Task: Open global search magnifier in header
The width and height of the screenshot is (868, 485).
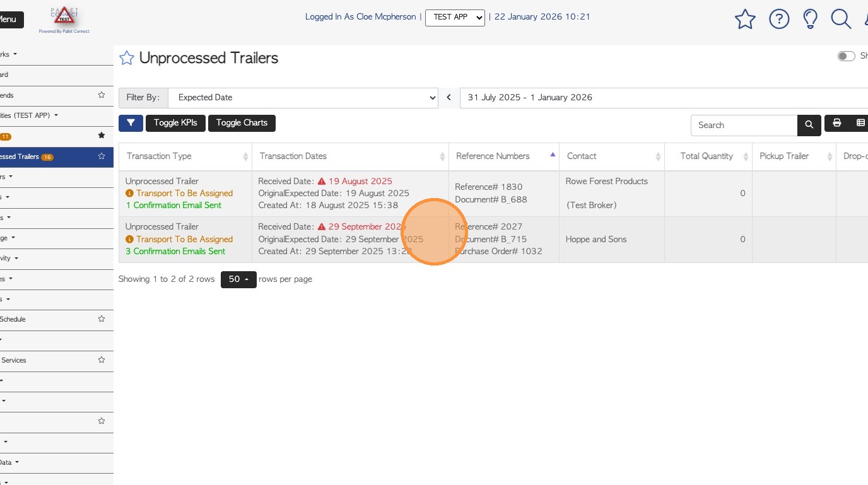Action: point(841,19)
